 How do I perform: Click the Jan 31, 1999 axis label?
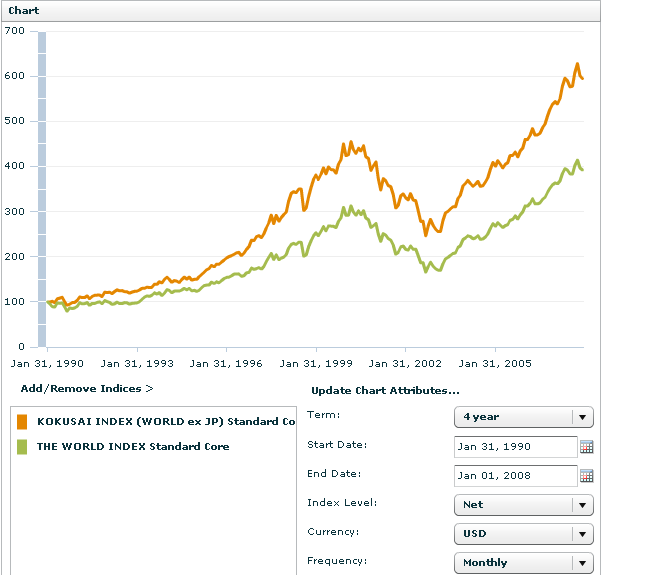point(316,364)
